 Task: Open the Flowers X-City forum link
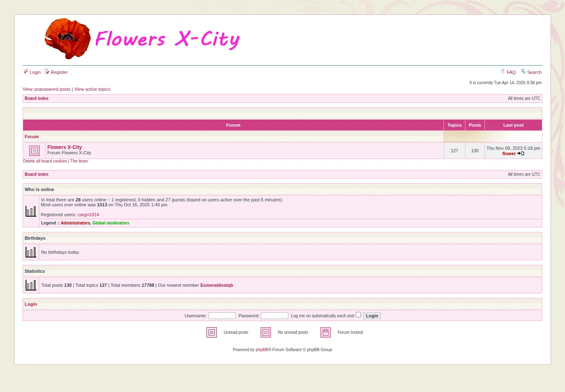click(x=64, y=147)
